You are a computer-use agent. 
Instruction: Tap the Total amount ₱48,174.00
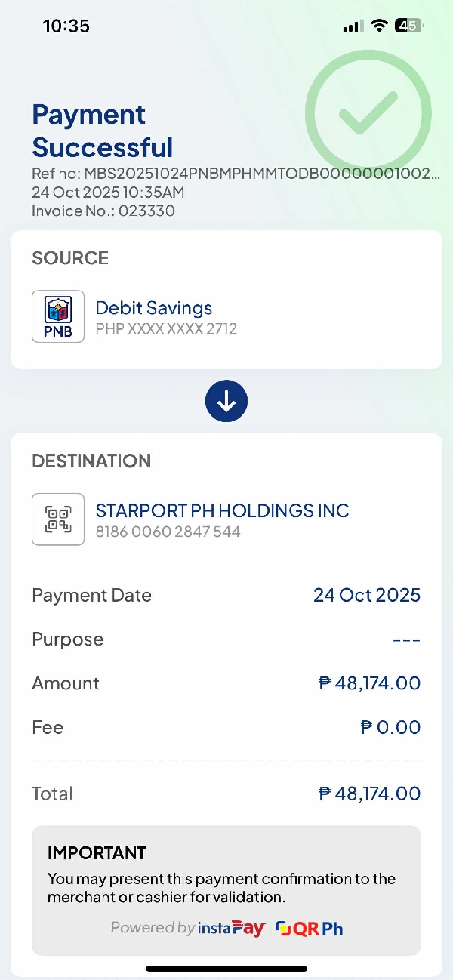tap(369, 794)
